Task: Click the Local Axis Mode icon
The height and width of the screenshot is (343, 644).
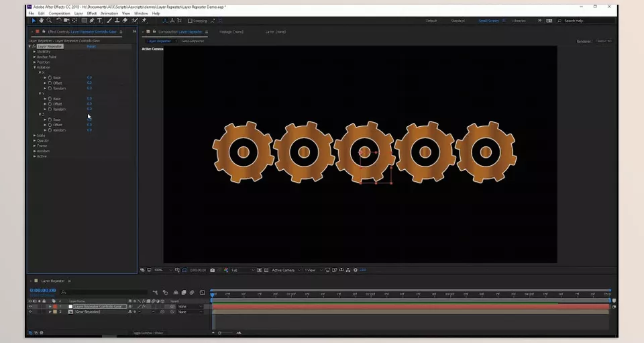Action: 165,21
